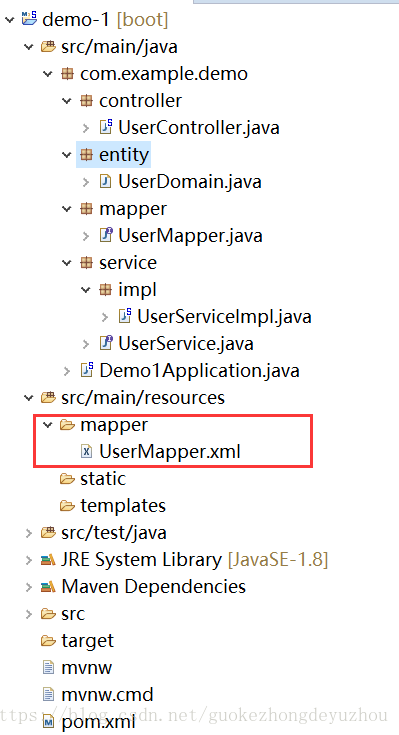Click the demo-1 project icon
This screenshot has height=735, width=399.
point(29,19)
